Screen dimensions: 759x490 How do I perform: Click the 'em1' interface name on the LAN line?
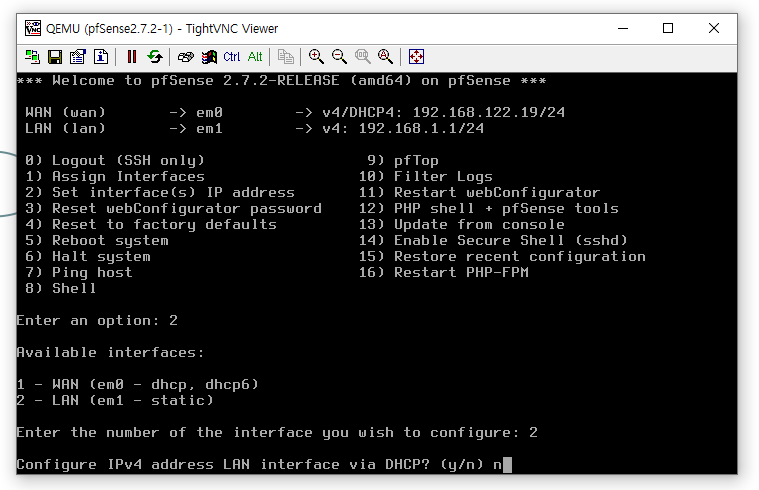[x=209, y=128]
